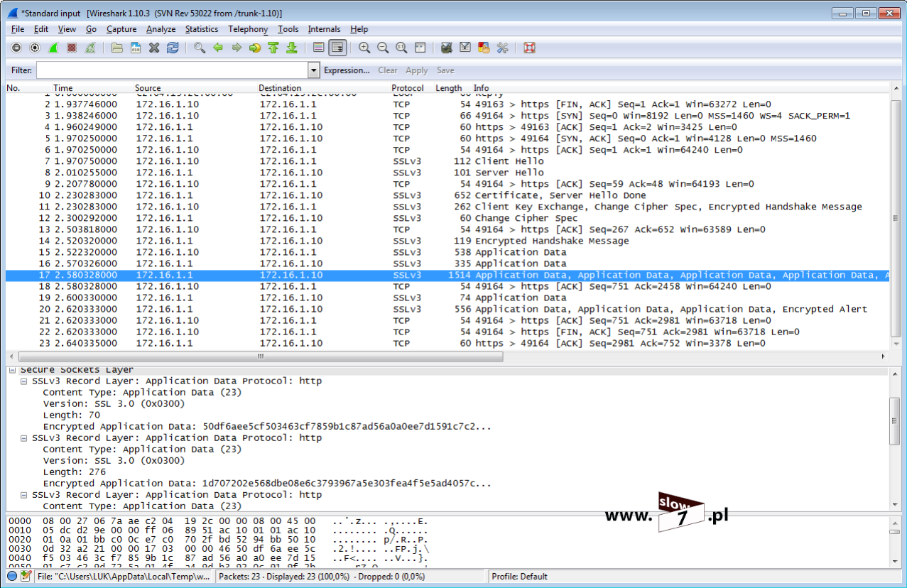
Task: Edit capture filters
Action: [447, 48]
